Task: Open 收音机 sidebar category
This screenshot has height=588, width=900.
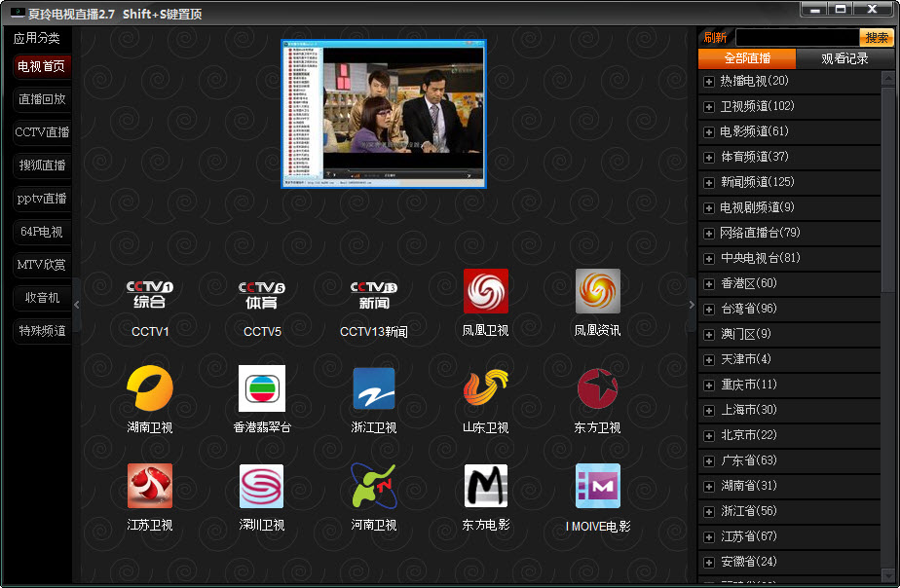Action: pos(42,298)
